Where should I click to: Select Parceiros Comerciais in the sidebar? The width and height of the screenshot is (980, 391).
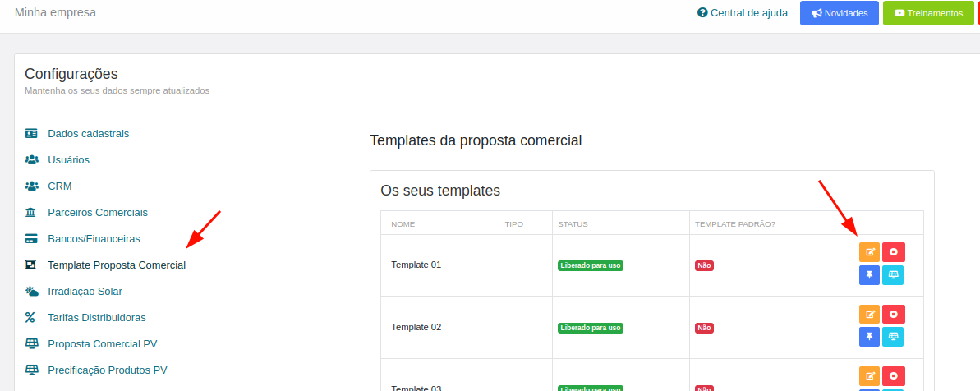point(98,213)
